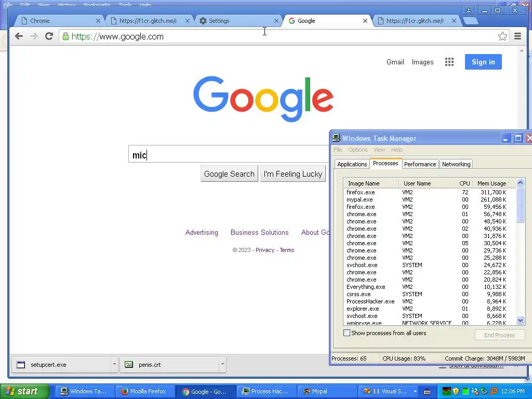Select mypal.exe process row
The height and width of the screenshot is (399, 532).
click(x=429, y=199)
